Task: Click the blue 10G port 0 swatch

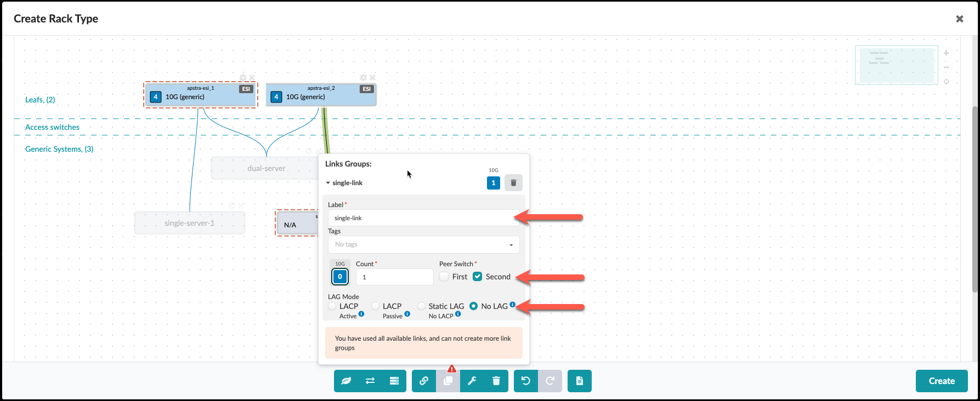Action: tap(340, 277)
